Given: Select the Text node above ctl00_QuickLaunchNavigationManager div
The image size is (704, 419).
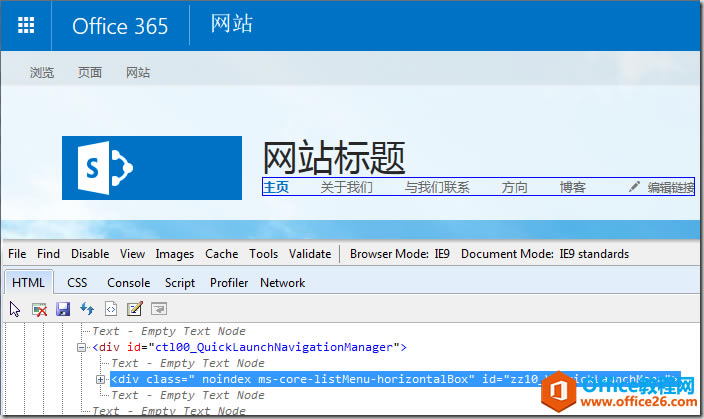Looking at the screenshot, I should click(169, 331).
